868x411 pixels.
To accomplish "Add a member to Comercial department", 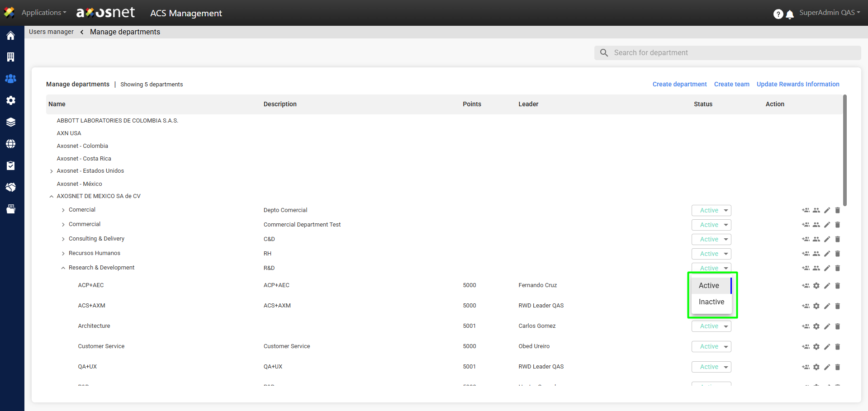I will tap(806, 210).
